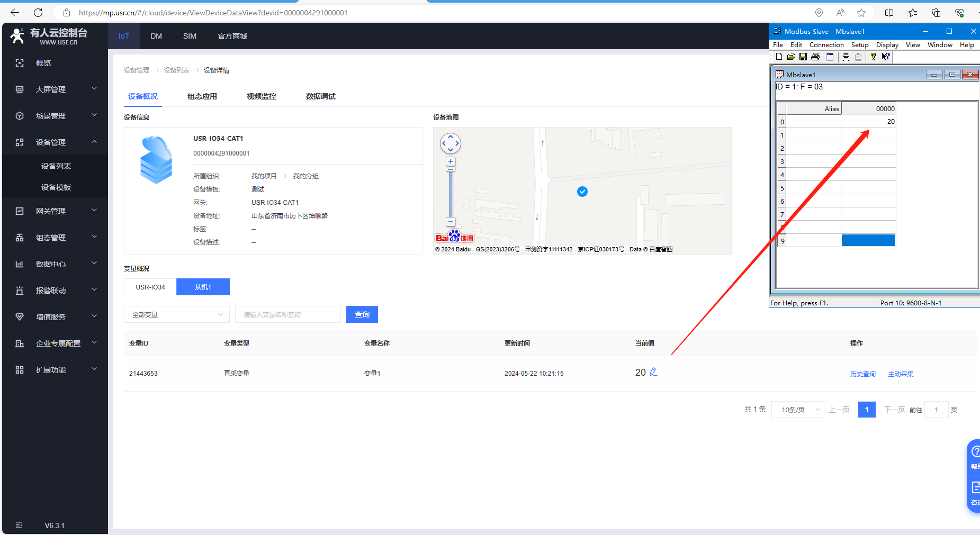The height and width of the screenshot is (535, 980).
Task: Click the Save icon in Modbus Slave toolbar
Action: tap(803, 57)
